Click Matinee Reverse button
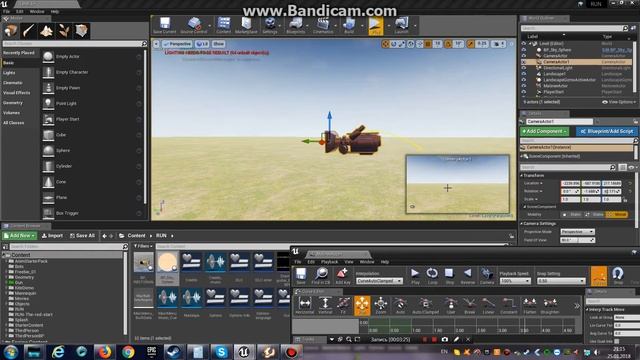Viewport: 640px width, 360px height. [468, 276]
